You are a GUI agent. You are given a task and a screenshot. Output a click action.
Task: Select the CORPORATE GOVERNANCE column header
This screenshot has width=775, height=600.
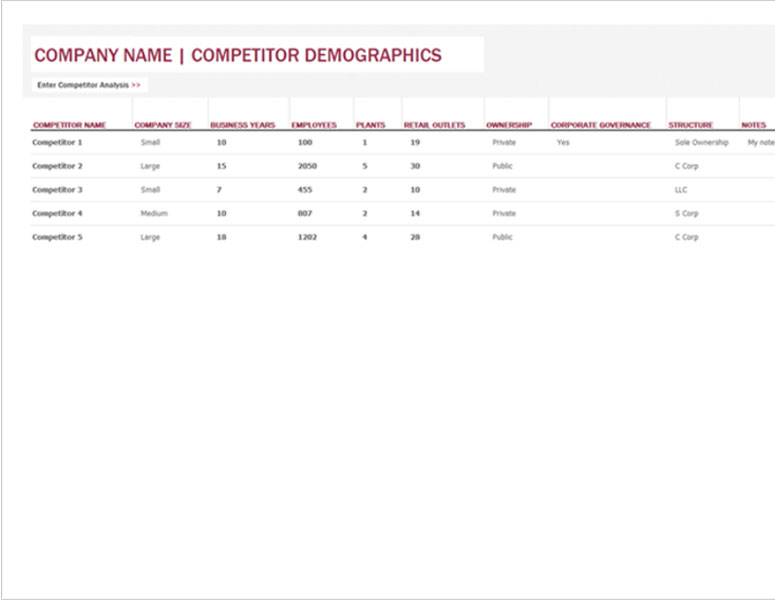600,126
